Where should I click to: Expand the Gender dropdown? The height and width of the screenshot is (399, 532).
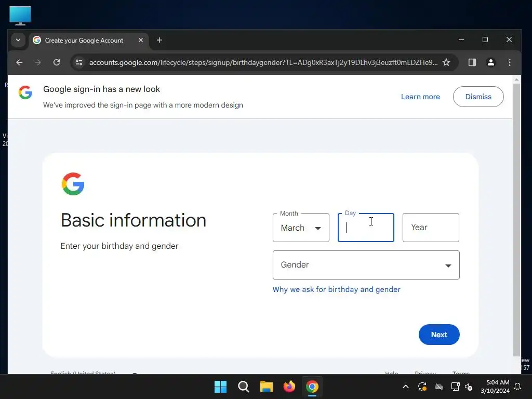pyautogui.click(x=366, y=265)
